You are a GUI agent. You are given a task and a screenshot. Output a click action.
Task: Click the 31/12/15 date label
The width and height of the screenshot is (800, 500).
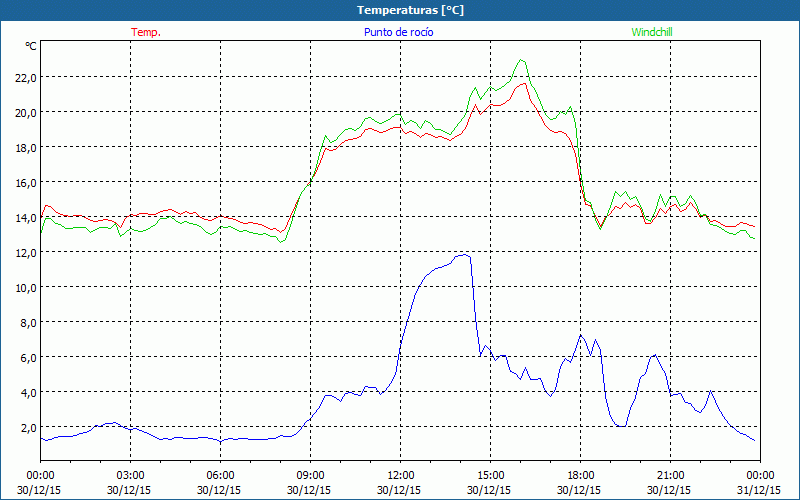[759, 490]
